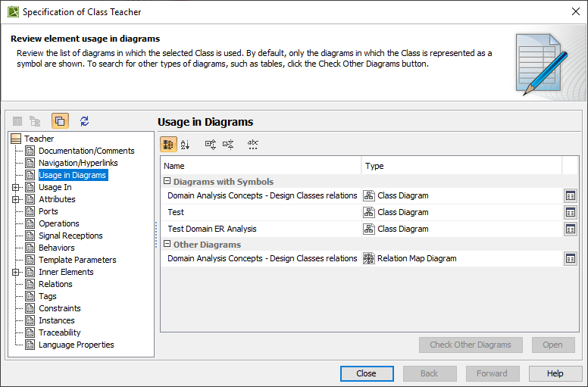Select the Traceability tree item
Viewport: 588px width, 387px height.
60,332
